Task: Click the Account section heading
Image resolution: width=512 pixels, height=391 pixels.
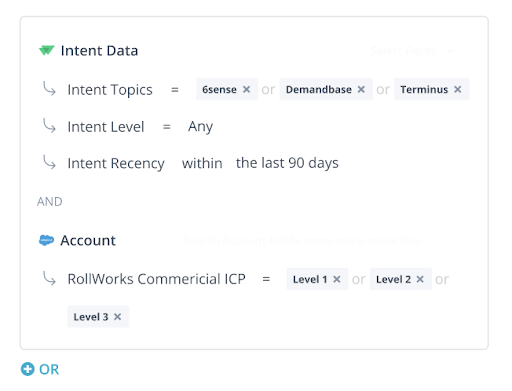Action: (88, 240)
